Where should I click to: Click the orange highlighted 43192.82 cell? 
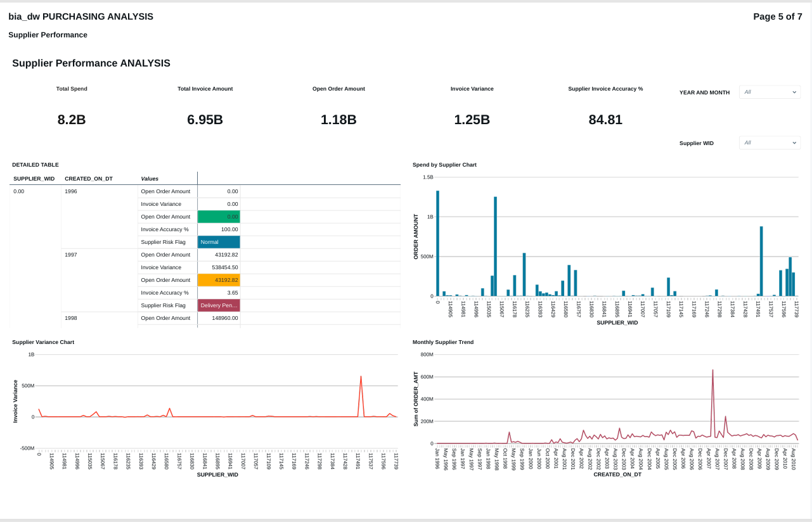coord(219,280)
